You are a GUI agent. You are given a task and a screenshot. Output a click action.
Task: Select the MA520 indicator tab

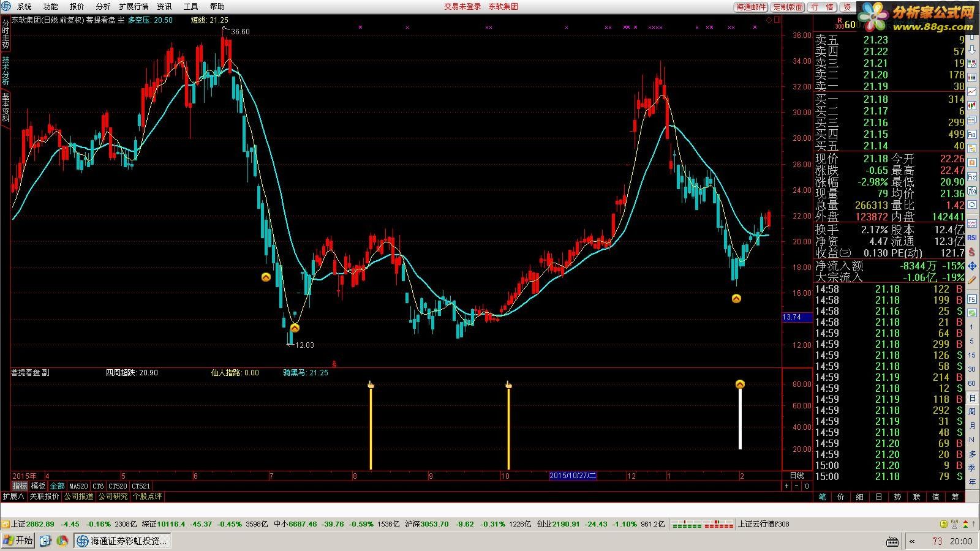click(78, 486)
